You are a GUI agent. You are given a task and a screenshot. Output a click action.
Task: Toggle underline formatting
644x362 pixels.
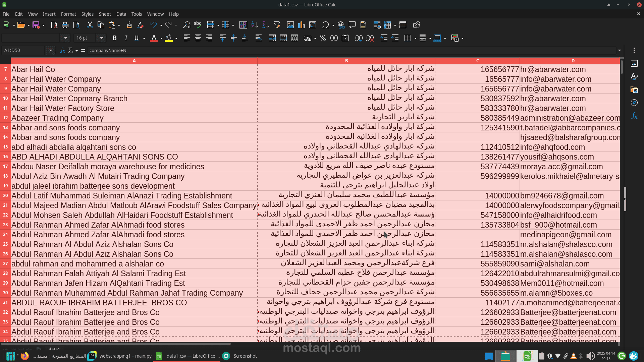(137, 38)
